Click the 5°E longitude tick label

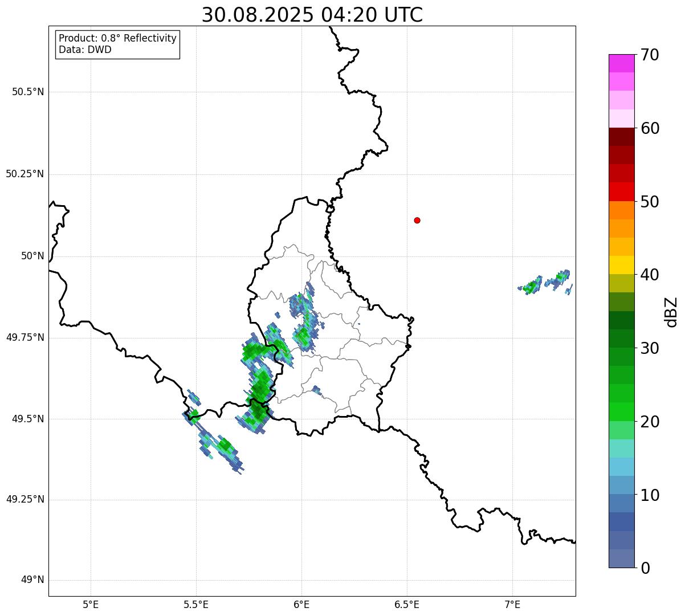tap(91, 603)
